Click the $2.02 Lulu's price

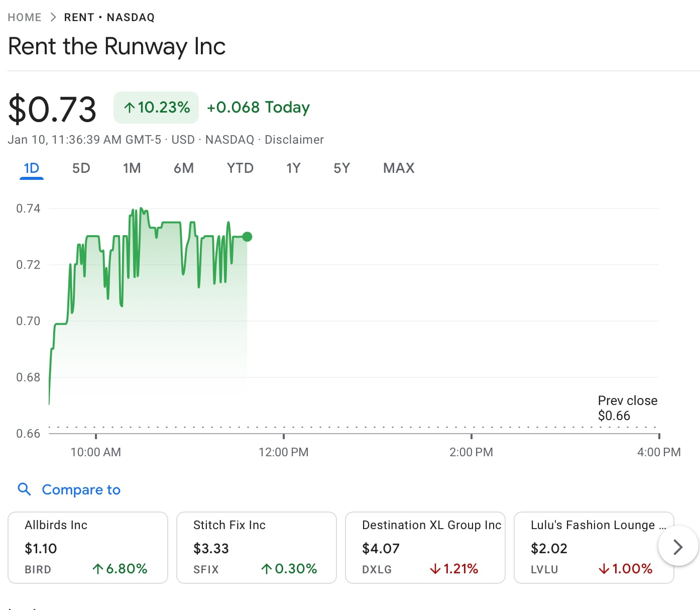coord(549,548)
